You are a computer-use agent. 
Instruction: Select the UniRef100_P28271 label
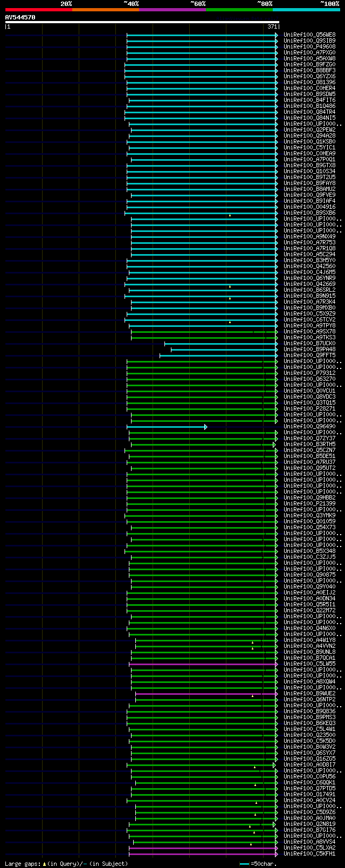tap(309, 408)
